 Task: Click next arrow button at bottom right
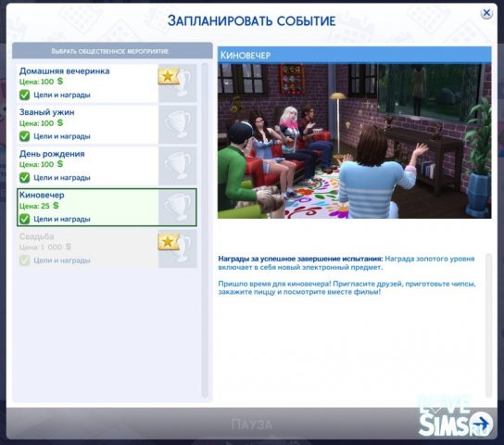tap(482, 423)
